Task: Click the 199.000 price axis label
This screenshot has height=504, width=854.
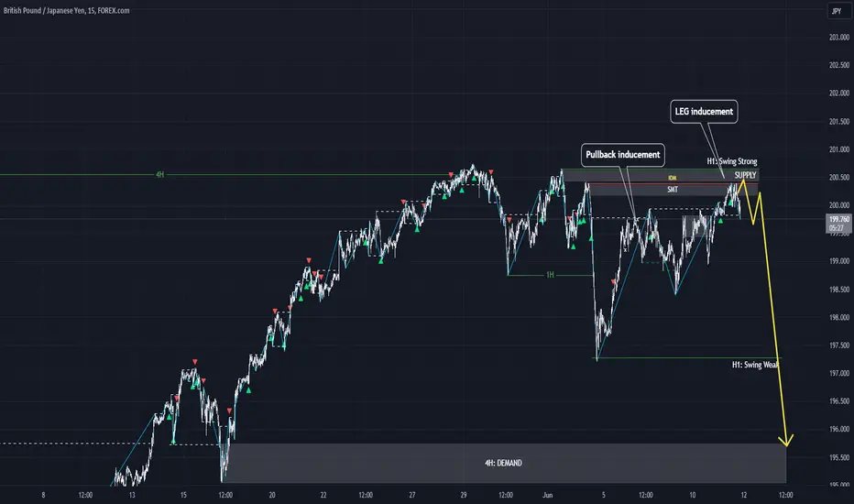Action: click(x=838, y=261)
